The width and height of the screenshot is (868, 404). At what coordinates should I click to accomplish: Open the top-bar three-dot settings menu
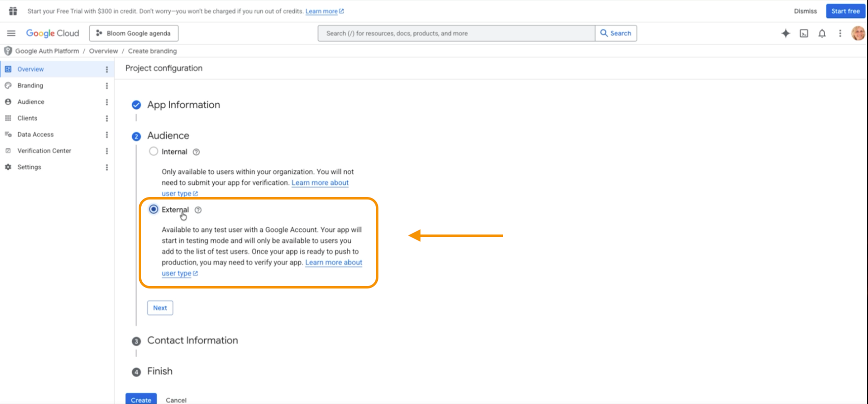[840, 33]
